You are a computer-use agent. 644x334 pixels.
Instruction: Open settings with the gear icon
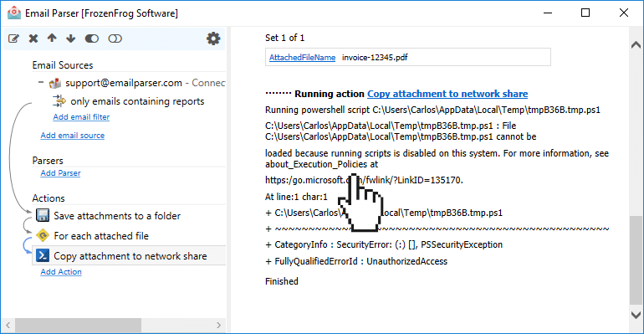[213, 39]
